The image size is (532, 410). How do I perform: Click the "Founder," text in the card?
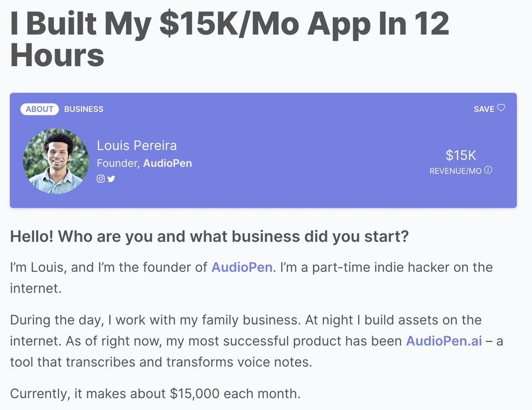[x=118, y=163]
